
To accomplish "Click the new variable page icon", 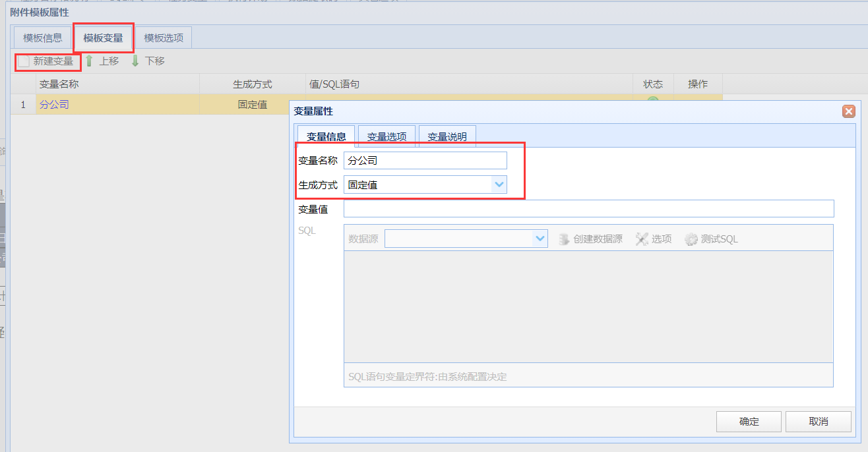I will click(x=24, y=61).
